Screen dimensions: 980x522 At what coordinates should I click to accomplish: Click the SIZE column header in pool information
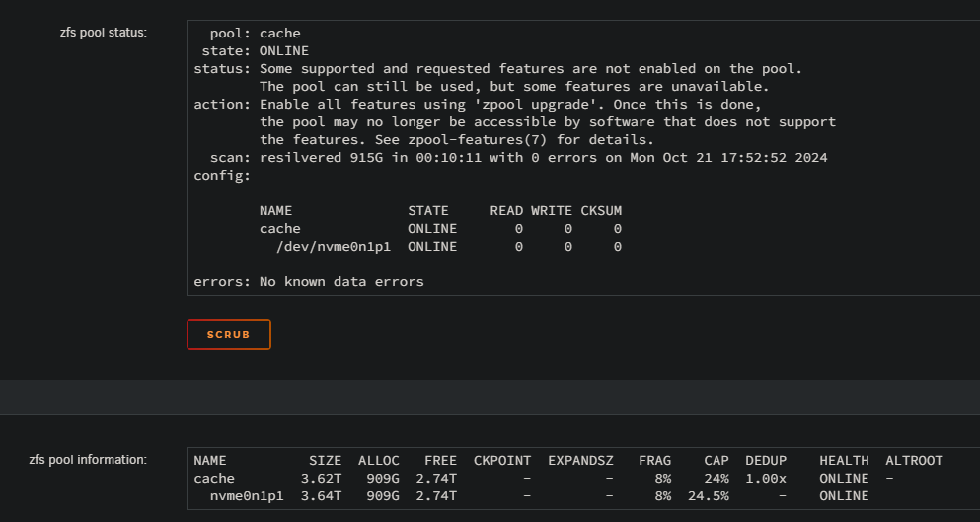pos(325,461)
